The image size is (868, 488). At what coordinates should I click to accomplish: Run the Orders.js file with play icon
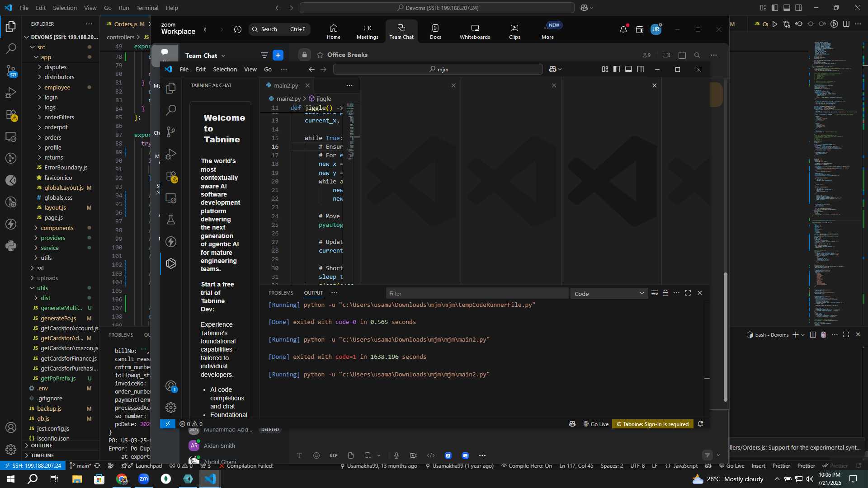[x=775, y=24]
